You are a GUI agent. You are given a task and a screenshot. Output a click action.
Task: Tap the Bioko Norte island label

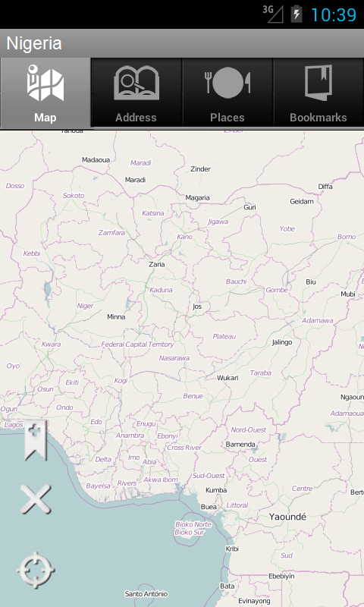pos(193,524)
